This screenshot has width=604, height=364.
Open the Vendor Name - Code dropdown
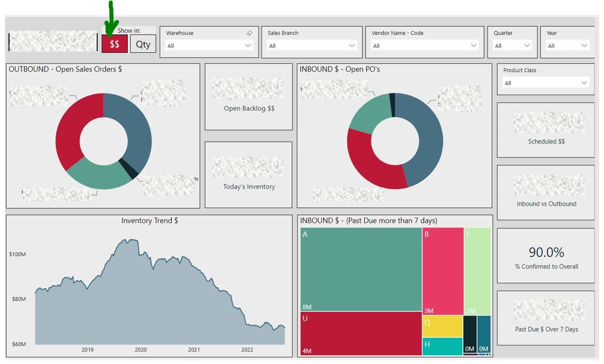tap(424, 45)
